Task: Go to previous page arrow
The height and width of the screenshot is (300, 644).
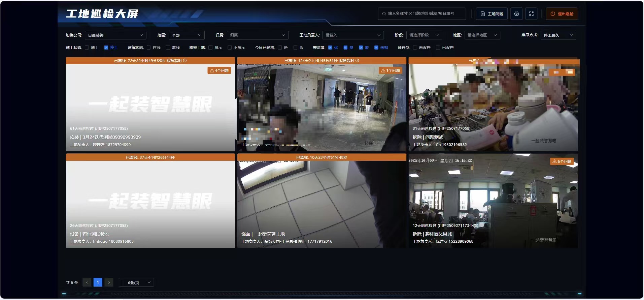Action: (x=87, y=282)
